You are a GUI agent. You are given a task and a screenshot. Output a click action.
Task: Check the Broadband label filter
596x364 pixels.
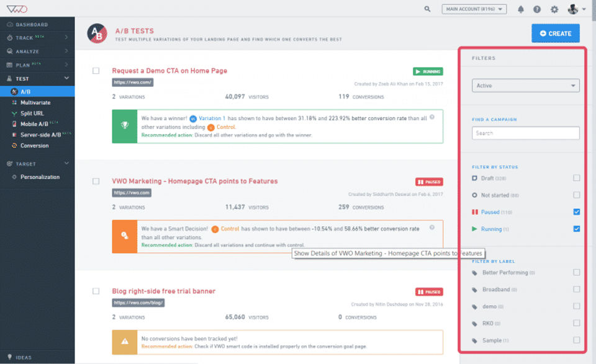(577, 289)
